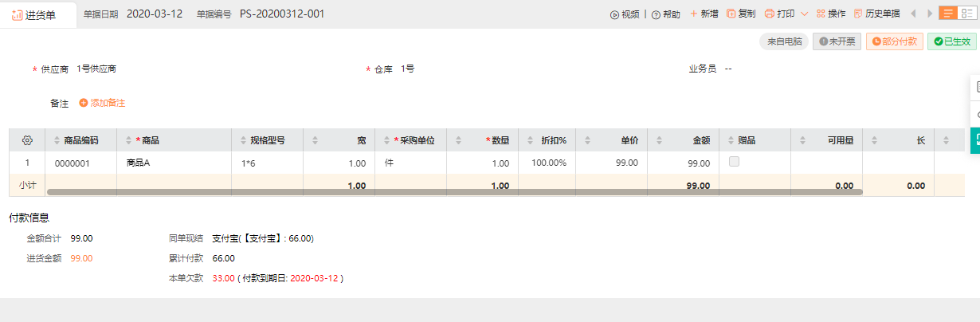Select the 小计 subtotal row label
980x322 pixels.
click(27, 185)
